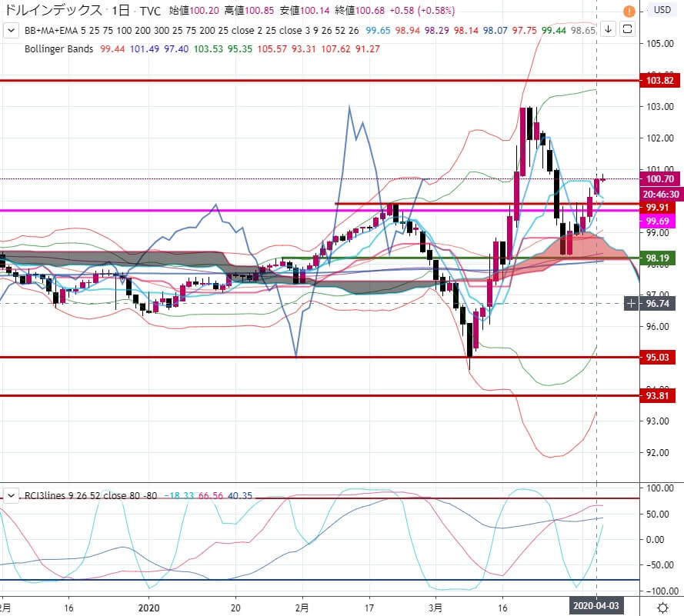Click the 96.00 price axis label

[657, 327]
